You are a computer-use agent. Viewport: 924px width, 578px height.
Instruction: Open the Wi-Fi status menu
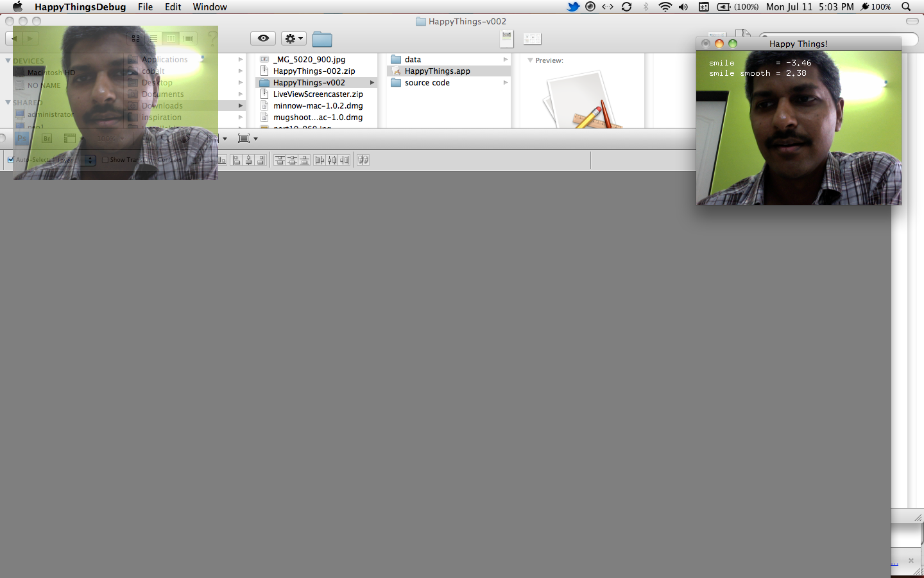(665, 7)
